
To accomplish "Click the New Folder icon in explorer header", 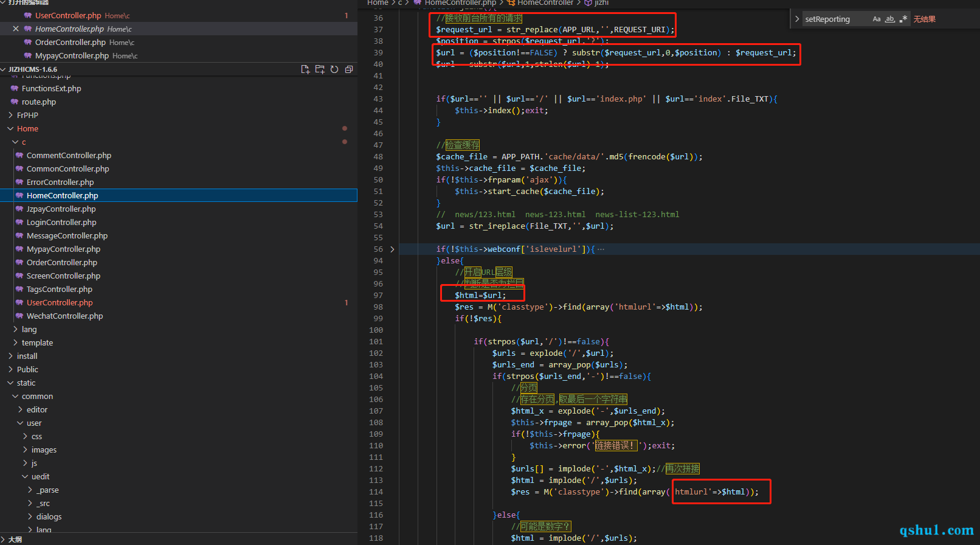I will 320,69.
